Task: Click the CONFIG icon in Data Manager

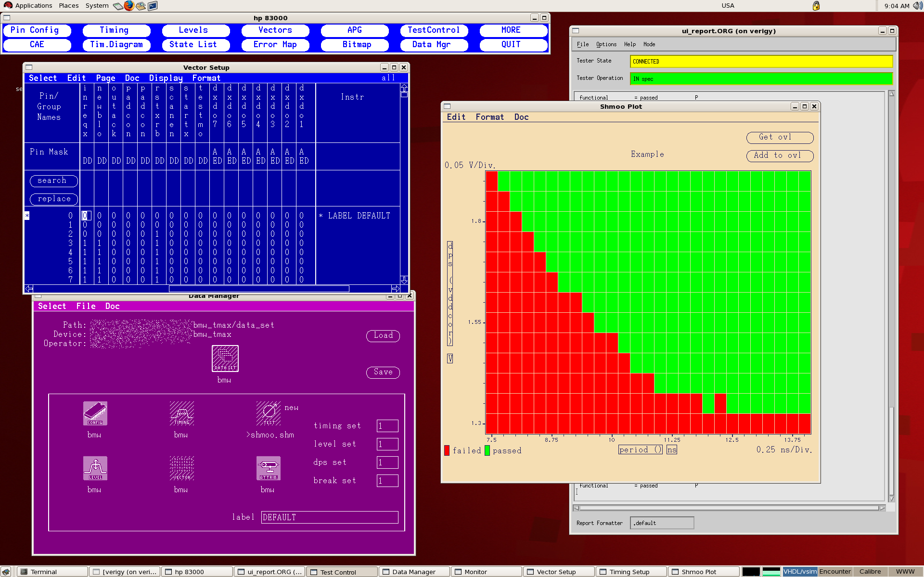Action: click(x=95, y=413)
